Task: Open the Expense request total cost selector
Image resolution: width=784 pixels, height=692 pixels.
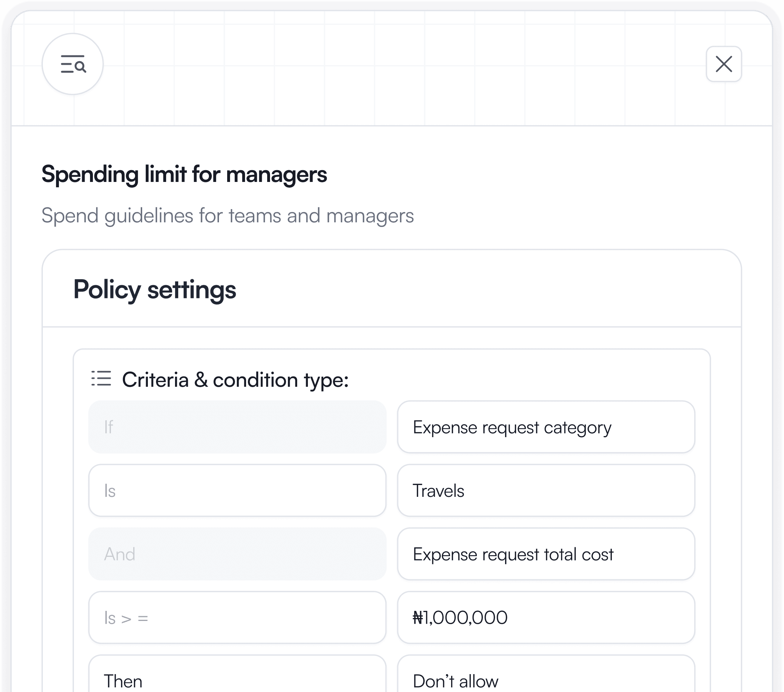Action: tap(545, 554)
